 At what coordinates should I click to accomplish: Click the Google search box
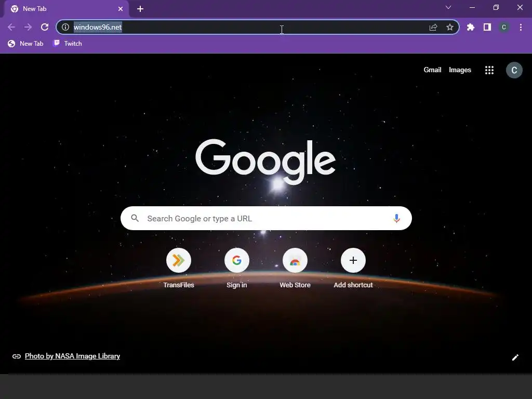pos(266,218)
